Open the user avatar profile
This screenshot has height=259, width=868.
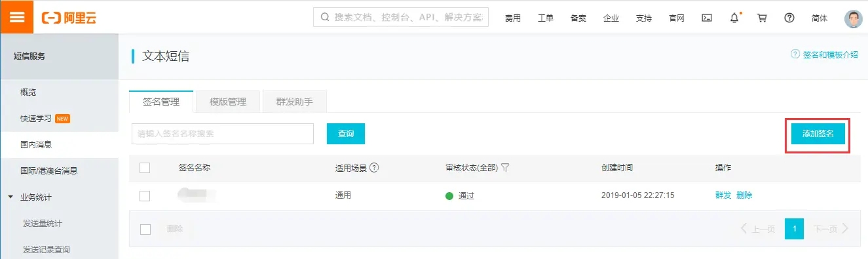pyautogui.click(x=854, y=18)
